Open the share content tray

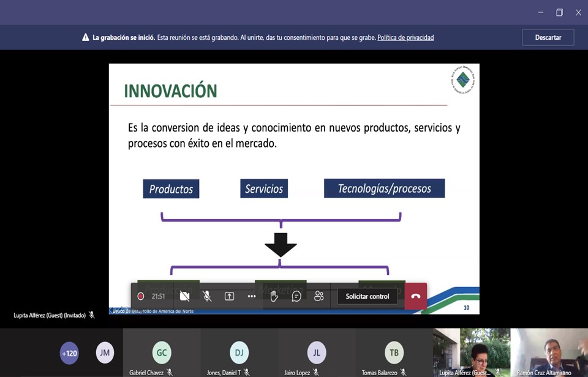tap(229, 296)
